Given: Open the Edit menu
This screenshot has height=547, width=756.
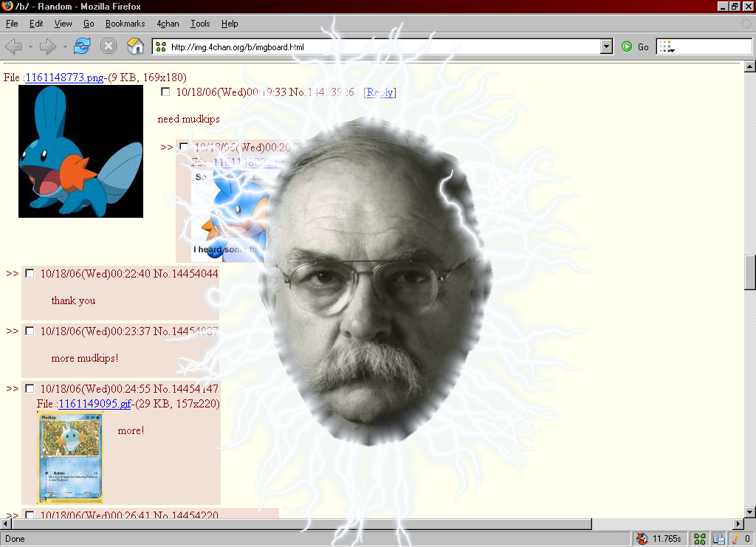Looking at the screenshot, I should 36,24.
